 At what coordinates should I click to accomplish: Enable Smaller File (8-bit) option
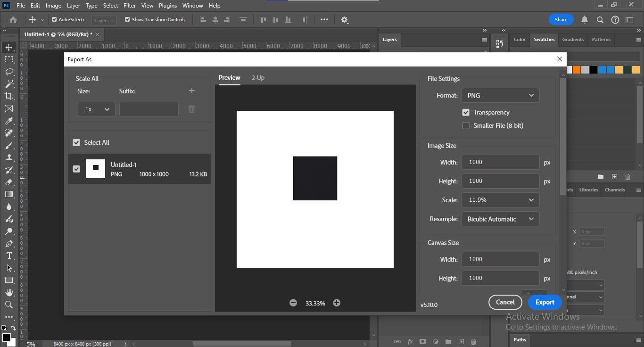coord(466,126)
